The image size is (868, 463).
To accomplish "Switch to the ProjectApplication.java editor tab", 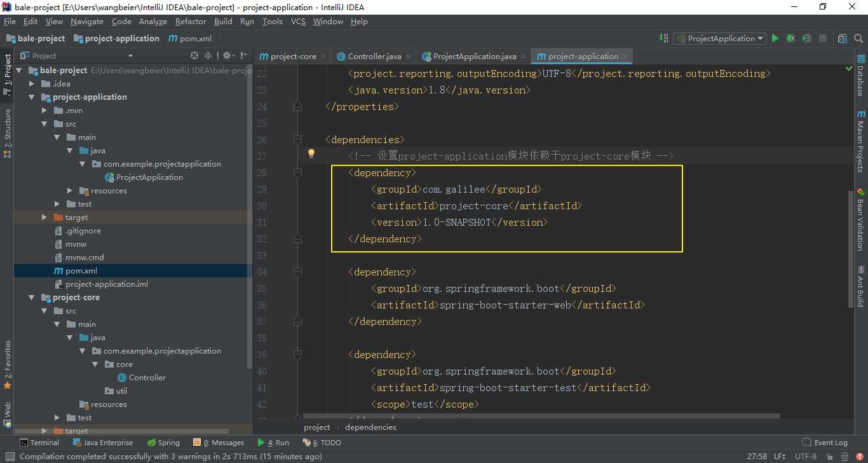I will (x=474, y=57).
